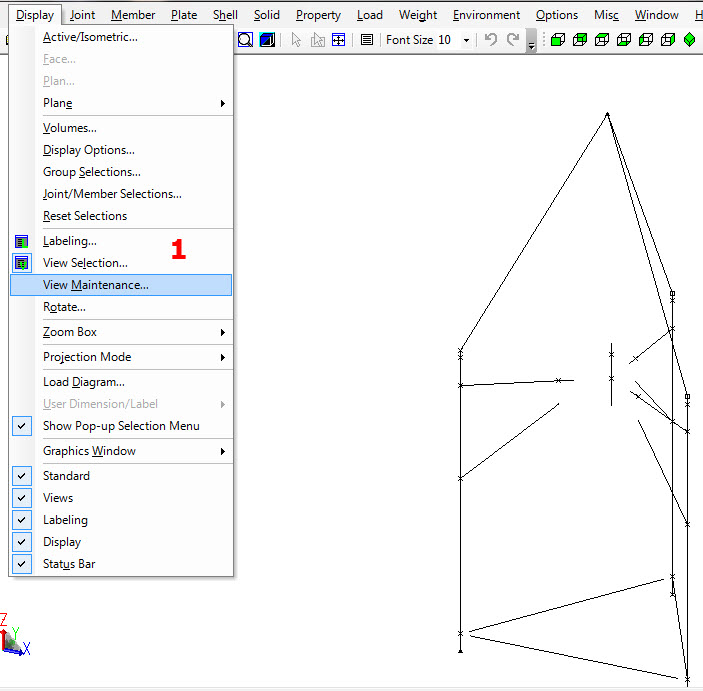This screenshot has width=703, height=691.
Task: Open the Weight menu
Action: pyautogui.click(x=418, y=15)
